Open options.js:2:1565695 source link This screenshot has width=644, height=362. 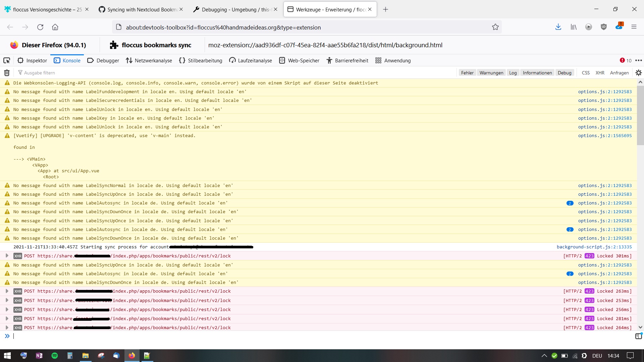(x=604, y=136)
